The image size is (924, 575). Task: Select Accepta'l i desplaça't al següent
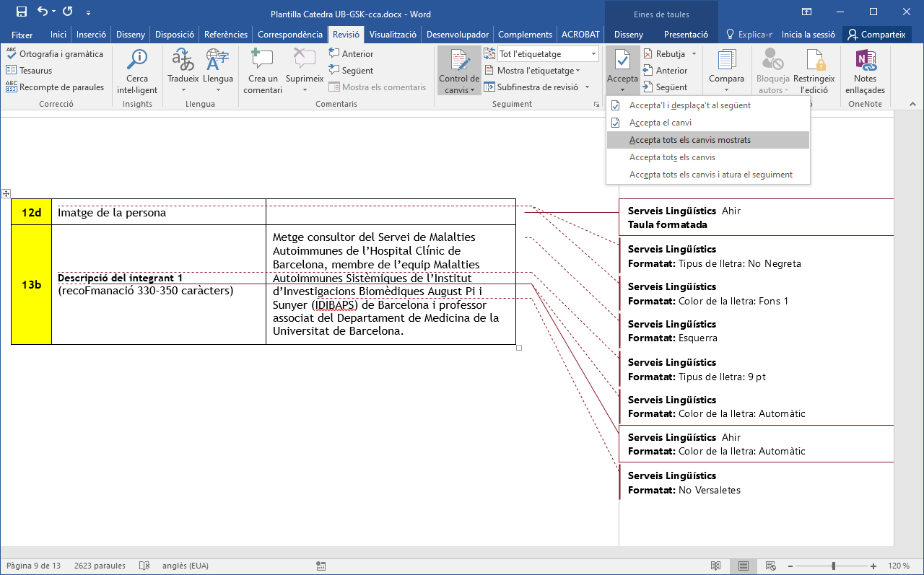coord(689,105)
